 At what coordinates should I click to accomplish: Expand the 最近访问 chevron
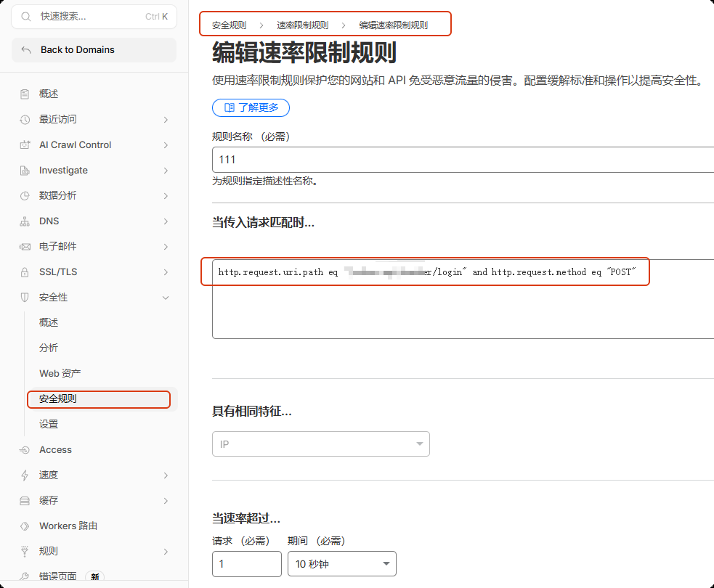[166, 120]
